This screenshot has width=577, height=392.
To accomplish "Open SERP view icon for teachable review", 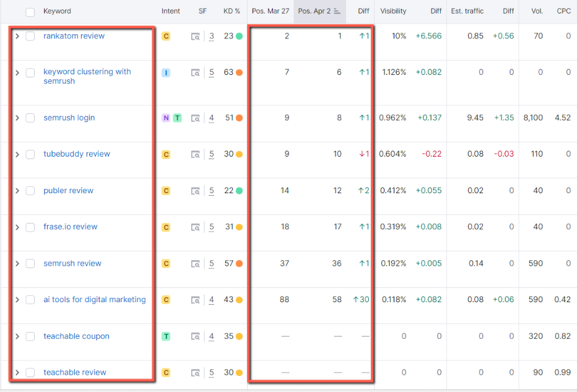I will (x=196, y=373).
